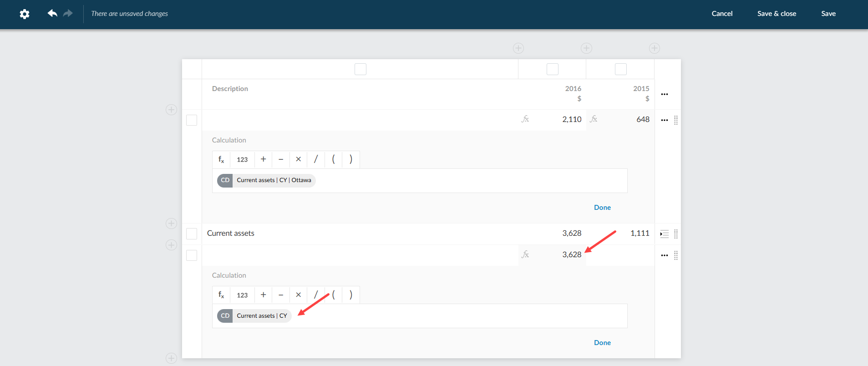
Task: Click Cancel in top bar
Action: pos(722,14)
